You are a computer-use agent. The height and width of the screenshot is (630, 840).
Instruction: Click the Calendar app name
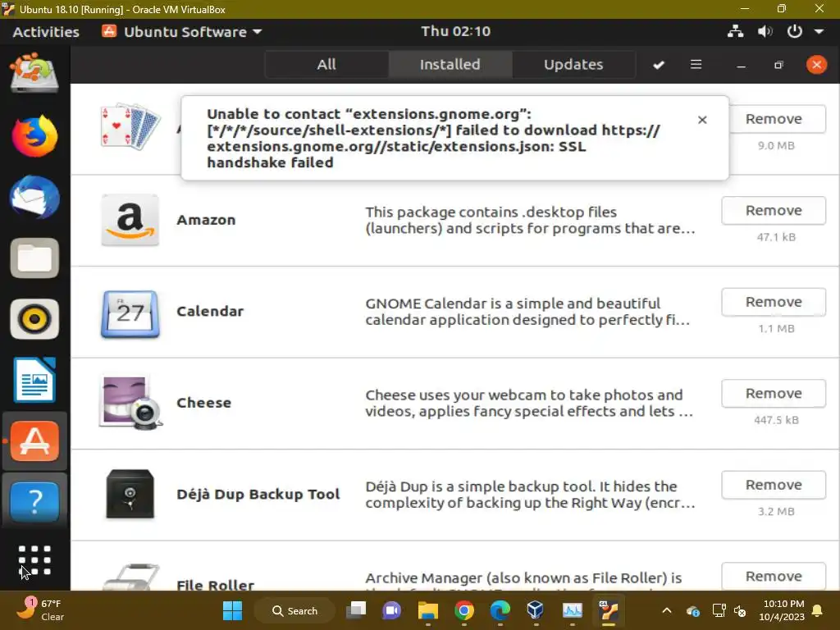pos(210,311)
